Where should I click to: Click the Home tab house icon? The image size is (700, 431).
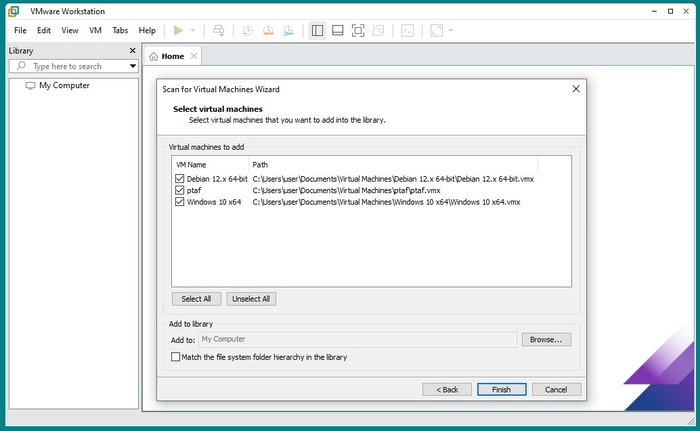point(154,56)
